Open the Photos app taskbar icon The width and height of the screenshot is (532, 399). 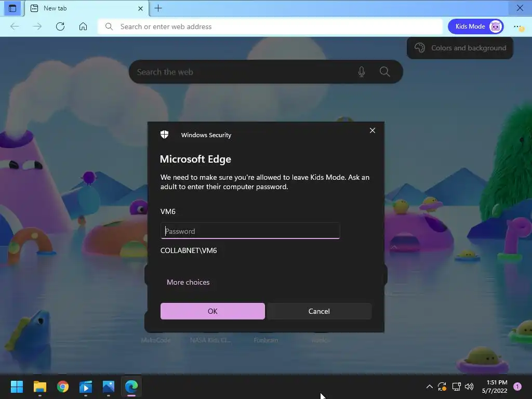[108, 387]
